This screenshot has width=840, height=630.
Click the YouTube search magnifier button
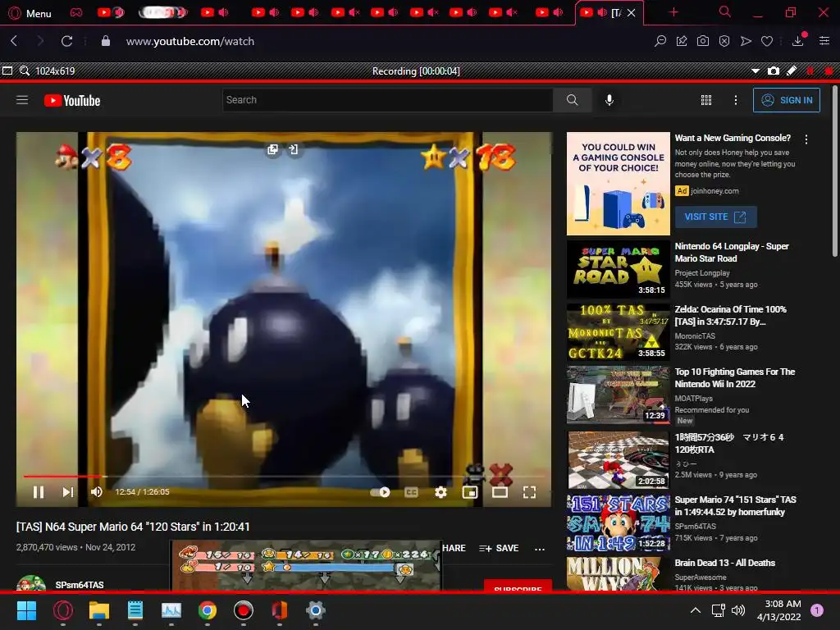(572, 100)
